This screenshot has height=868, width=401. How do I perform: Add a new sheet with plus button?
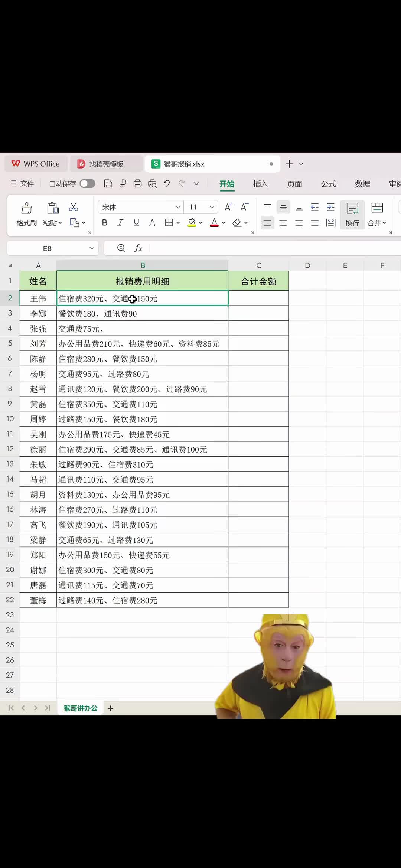110,708
